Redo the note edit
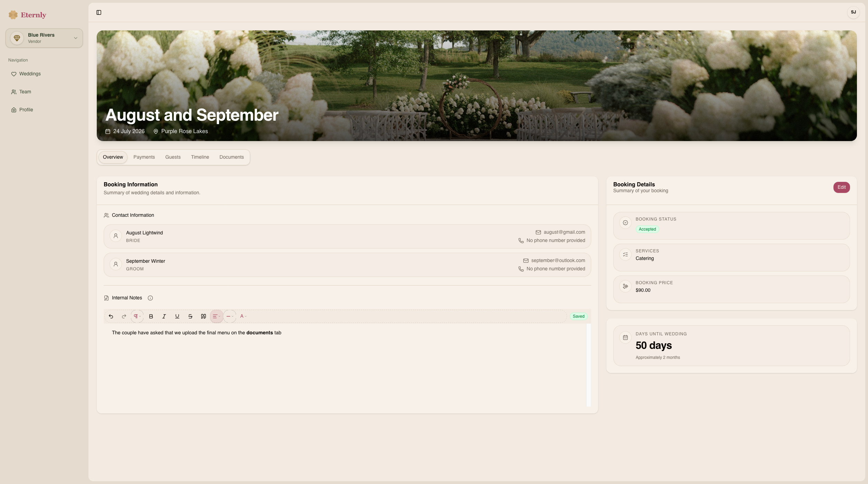The height and width of the screenshot is (484, 868). coord(124,316)
